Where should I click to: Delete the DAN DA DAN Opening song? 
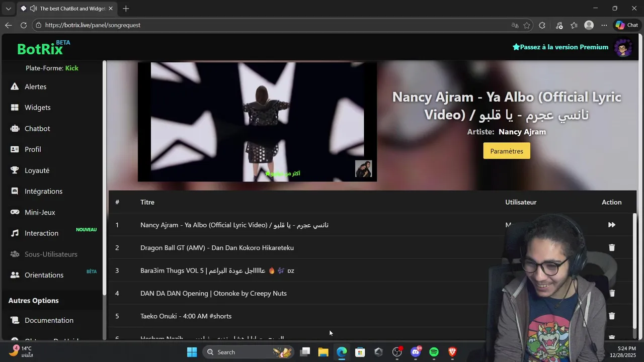pos(612,293)
